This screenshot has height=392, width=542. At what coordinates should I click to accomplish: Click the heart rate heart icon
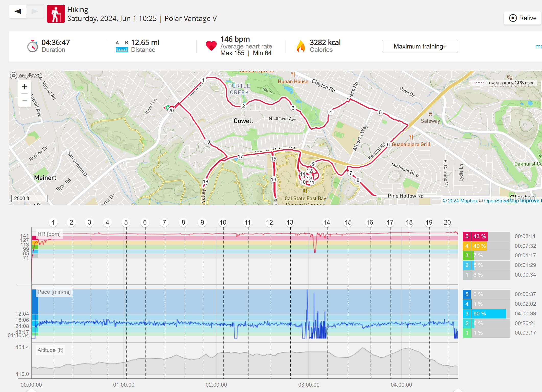point(211,46)
